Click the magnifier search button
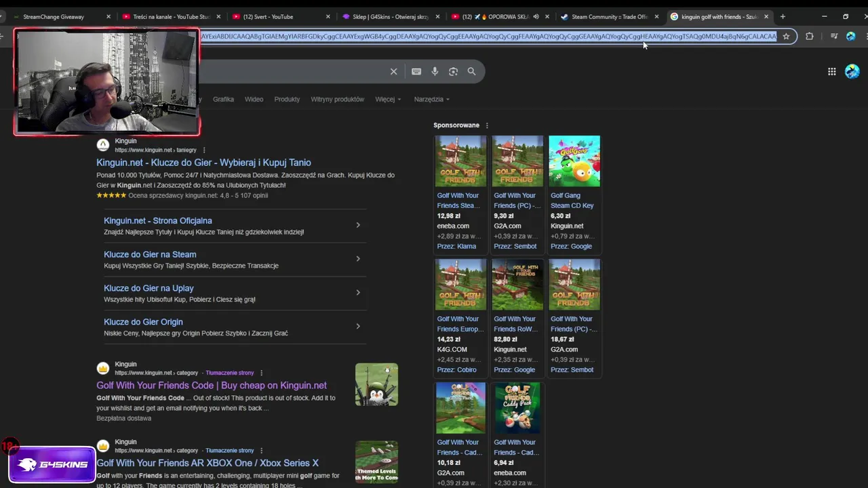 pos(471,71)
